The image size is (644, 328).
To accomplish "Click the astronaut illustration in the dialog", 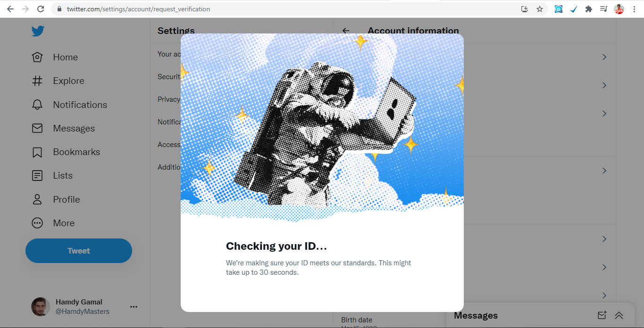I will (322, 127).
